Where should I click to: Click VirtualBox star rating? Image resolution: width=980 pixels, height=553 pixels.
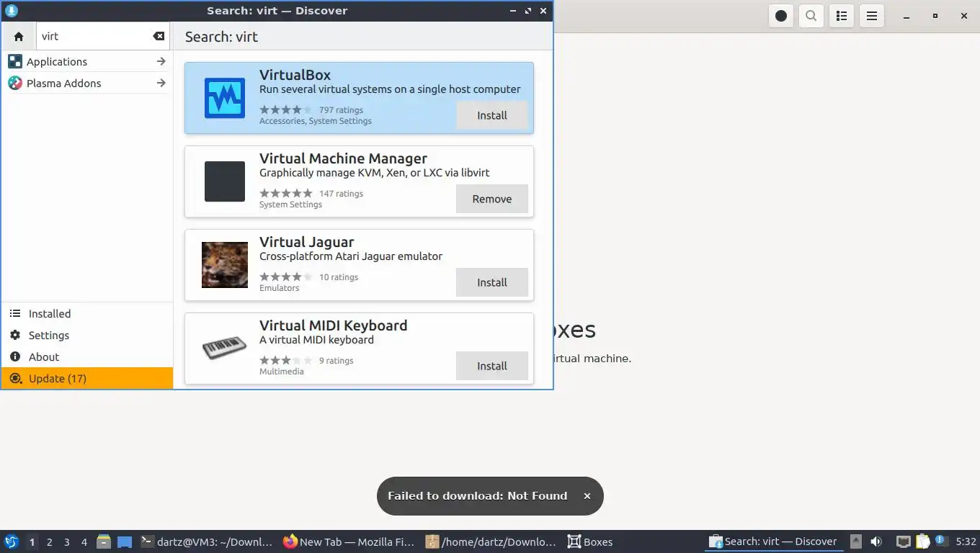(286, 110)
